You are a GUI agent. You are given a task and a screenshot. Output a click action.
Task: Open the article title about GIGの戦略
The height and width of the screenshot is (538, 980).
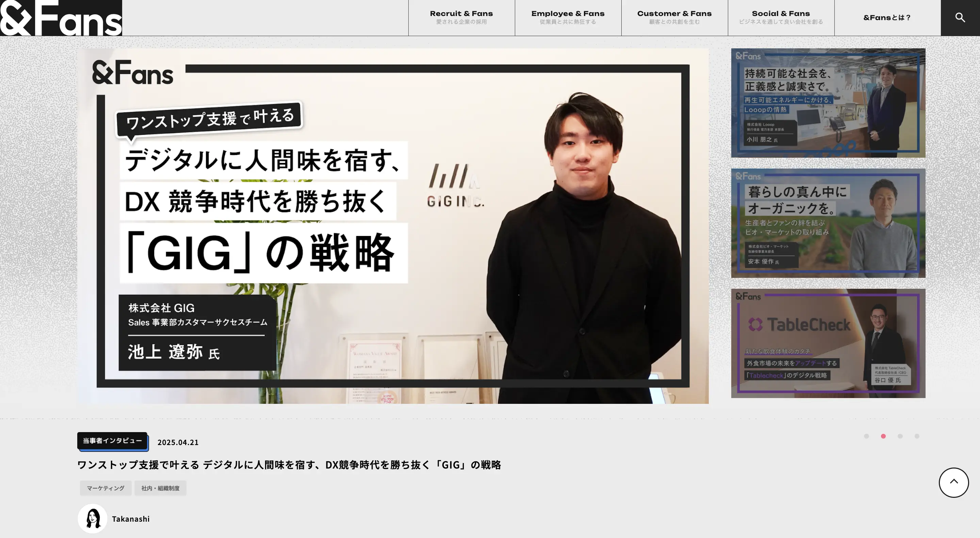289,464
